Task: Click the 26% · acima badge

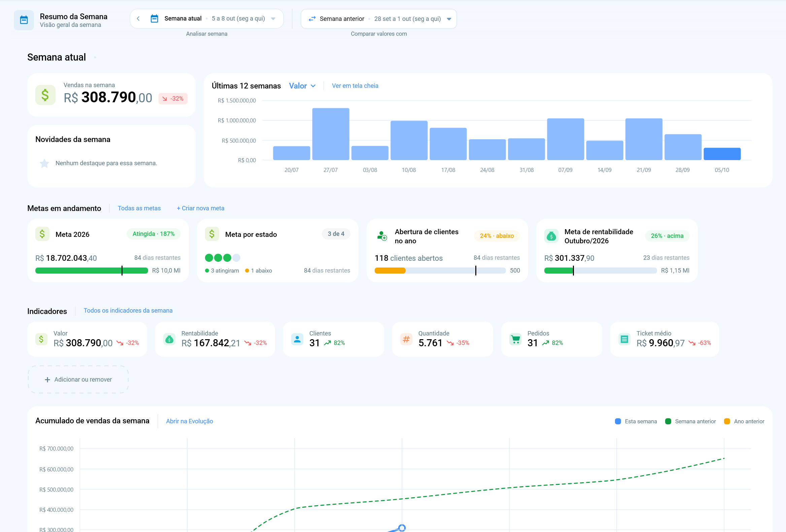Action: tap(667, 236)
